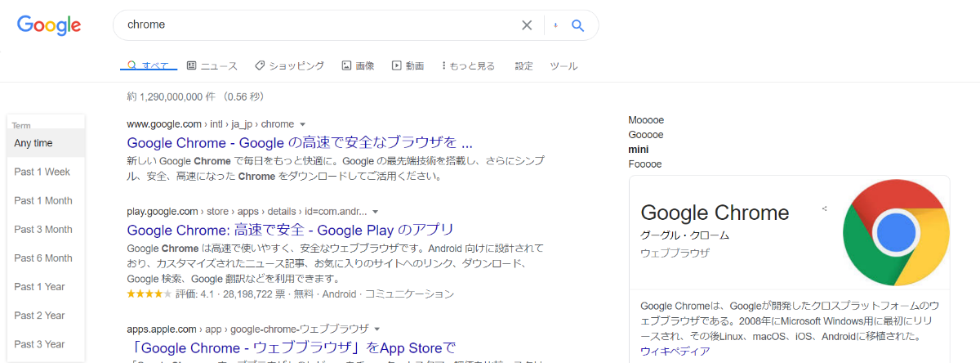Expand arrow beside apps.apple.com URL

376,329
